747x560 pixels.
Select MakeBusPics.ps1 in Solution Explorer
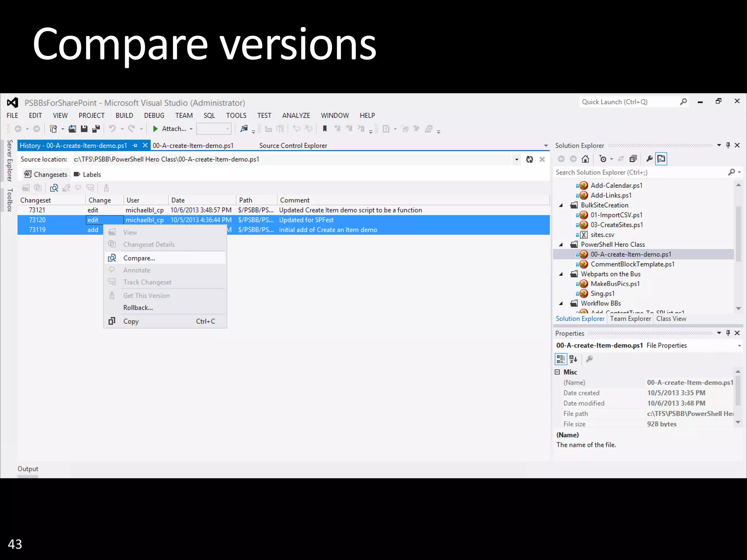615,284
